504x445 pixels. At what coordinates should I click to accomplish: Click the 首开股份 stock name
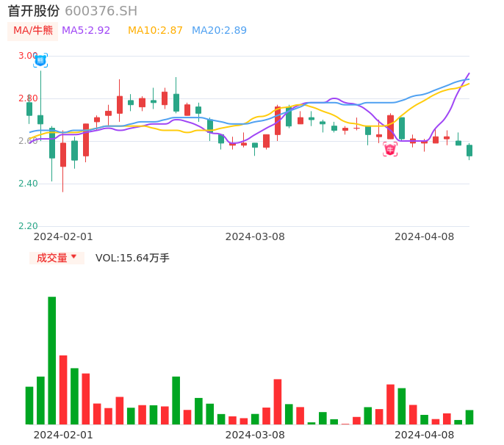[x=33, y=11]
